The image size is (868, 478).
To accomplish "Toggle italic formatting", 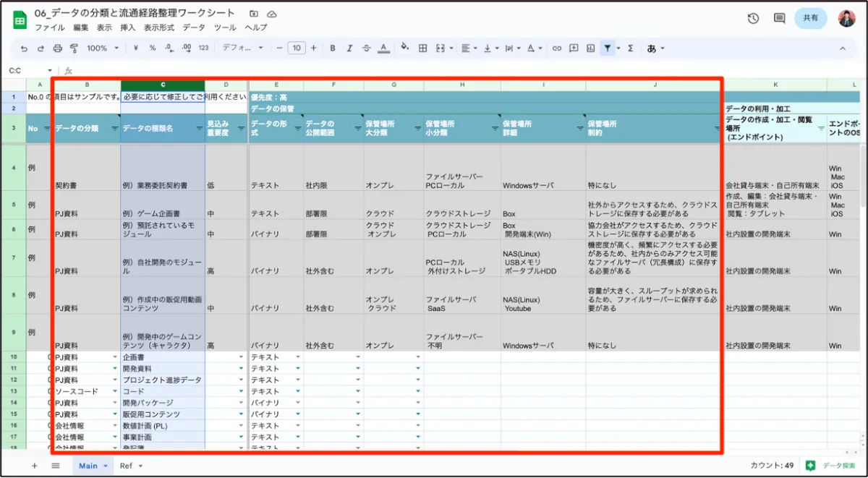I will [350, 48].
